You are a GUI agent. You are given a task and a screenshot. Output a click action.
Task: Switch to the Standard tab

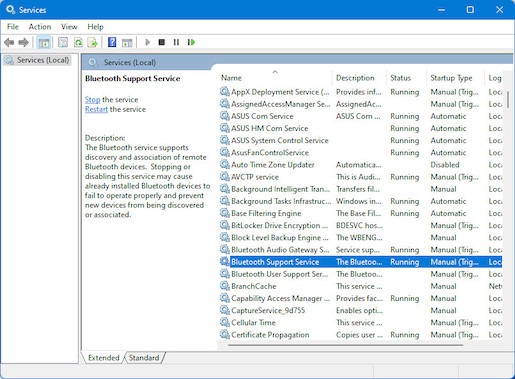pyautogui.click(x=144, y=358)
